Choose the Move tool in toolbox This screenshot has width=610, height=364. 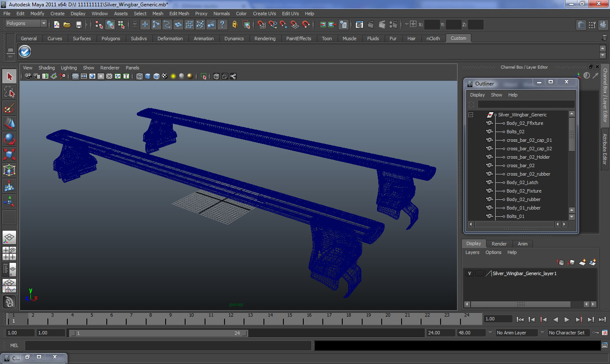9,123
